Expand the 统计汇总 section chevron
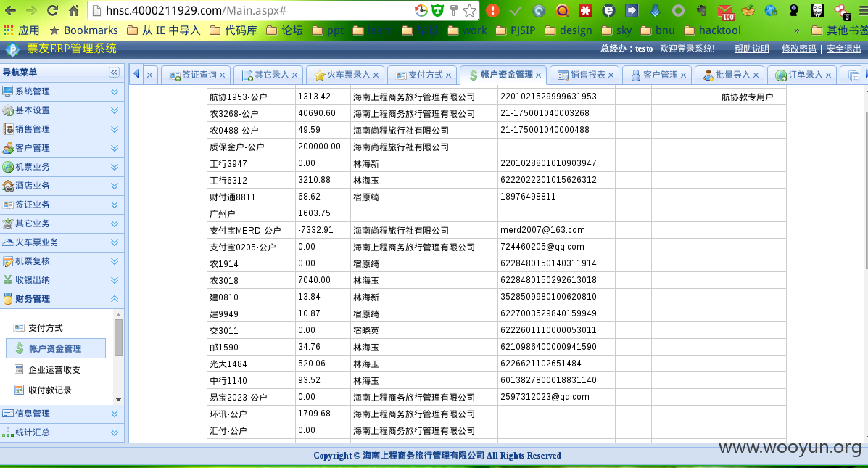This screenshot has width=868, height=468. 114,432
